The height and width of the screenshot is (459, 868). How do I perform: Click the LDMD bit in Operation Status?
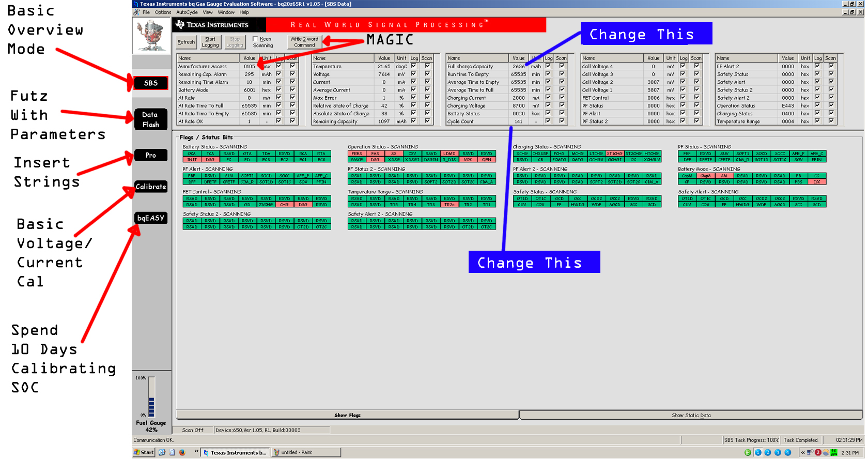449,154
